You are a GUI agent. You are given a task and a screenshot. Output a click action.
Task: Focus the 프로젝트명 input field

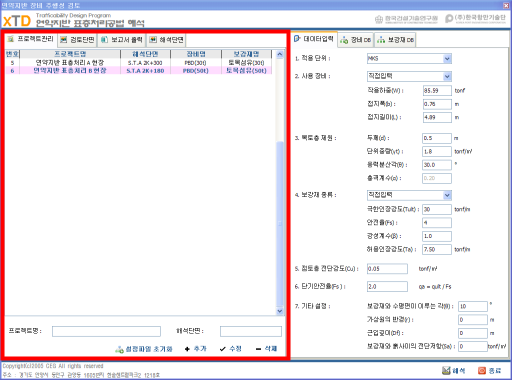click(x=106, y=331)
